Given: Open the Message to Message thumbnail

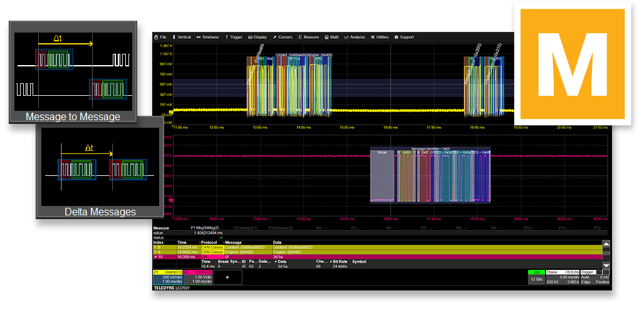Looking at the screenshot, I should pyautogui.click(x=73, y=72).
